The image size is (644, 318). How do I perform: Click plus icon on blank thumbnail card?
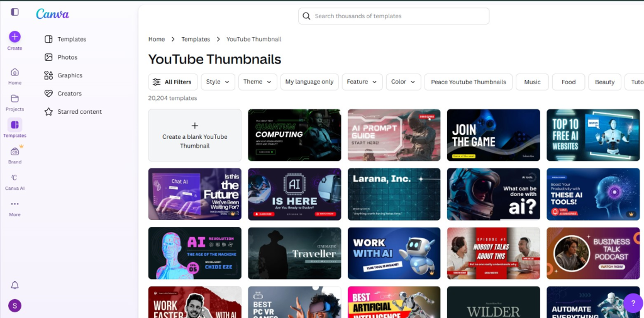pyautogui.click(x=195, y=126)
